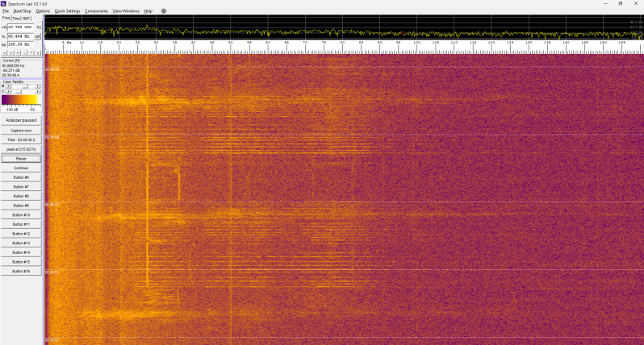Click Button #14
The image size is (644, 345).
pyautogui.click(x=21, y=252)
